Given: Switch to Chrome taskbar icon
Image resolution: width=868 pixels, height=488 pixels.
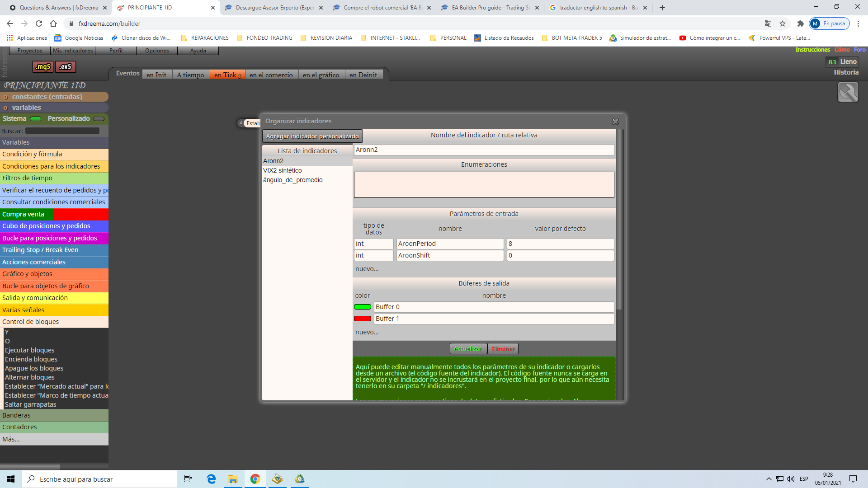Looking at the screenshot, I should [x=255, y=479].
